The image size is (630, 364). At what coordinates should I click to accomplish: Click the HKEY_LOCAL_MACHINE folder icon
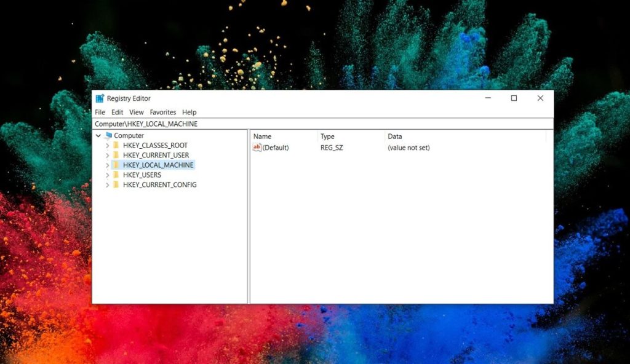pyautogui.click(x=116, y=165)
